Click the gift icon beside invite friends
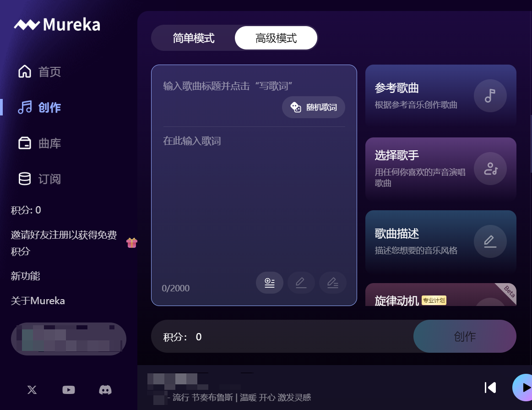Image resolution: width=532 pixels, height=410 pixels. tap(132, 243)
